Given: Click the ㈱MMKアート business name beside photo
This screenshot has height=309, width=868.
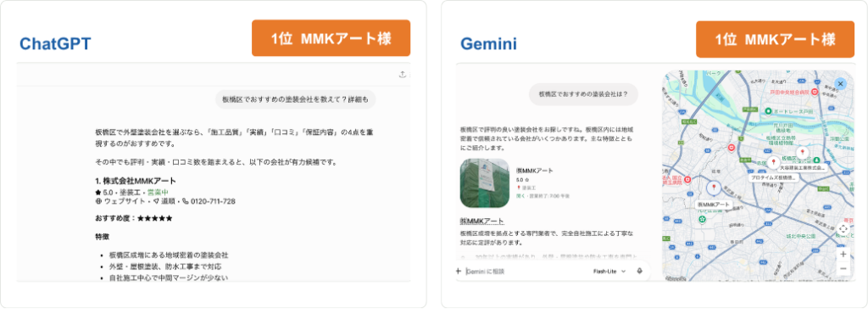Looking at the screenshot, I should (x=534, y=171).
